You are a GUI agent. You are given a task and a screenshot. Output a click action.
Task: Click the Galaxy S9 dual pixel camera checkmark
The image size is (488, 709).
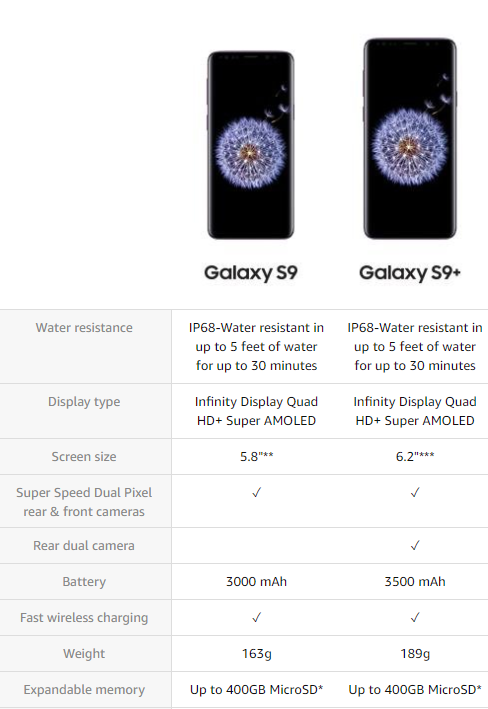coord(256,492)
